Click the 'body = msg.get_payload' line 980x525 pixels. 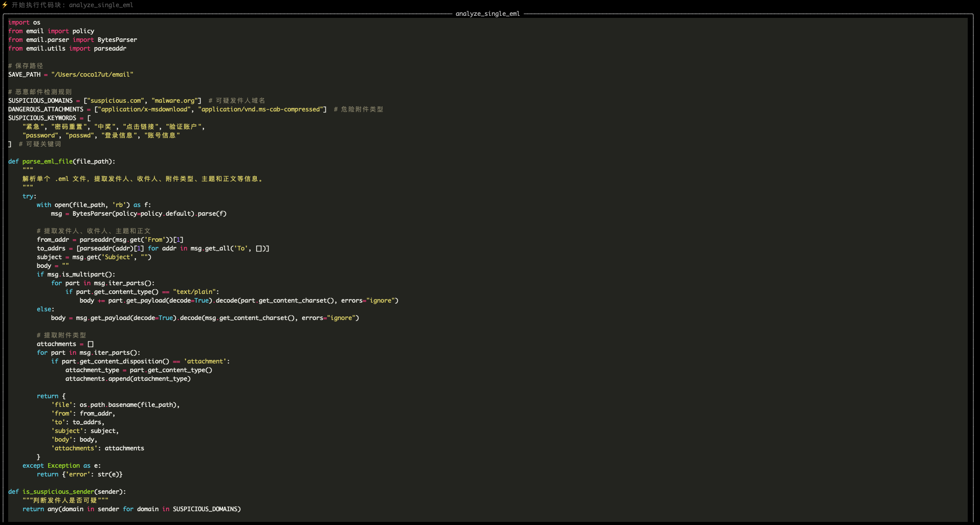pos(205,318)
